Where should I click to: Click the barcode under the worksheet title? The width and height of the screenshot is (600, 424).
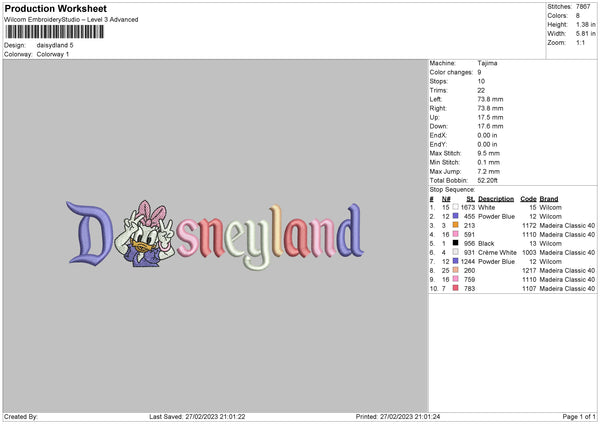click(54, 32)
